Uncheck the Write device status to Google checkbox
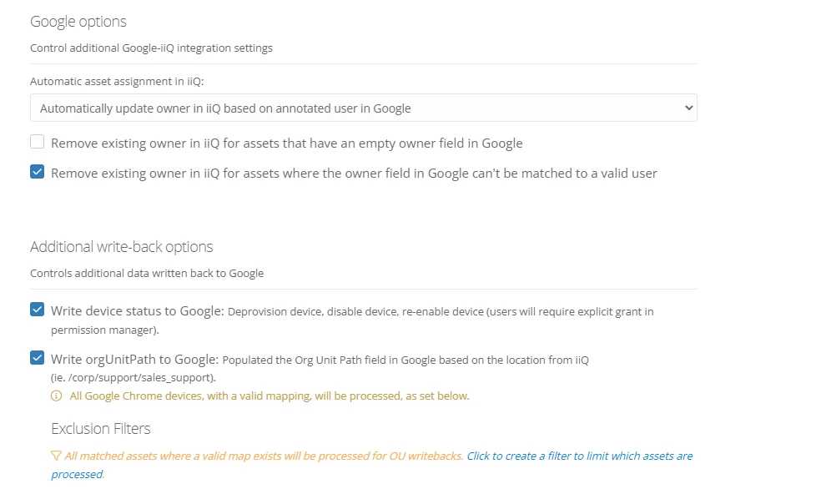This screenshot has height=504, width=821. click(x=37, y=310)
